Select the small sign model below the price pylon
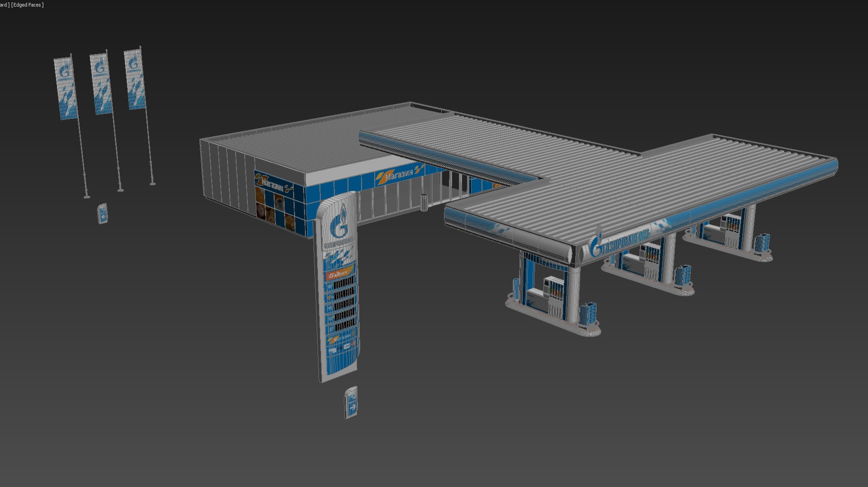The height and width of the screenshot is (487, 868). (x=351, y=402)
